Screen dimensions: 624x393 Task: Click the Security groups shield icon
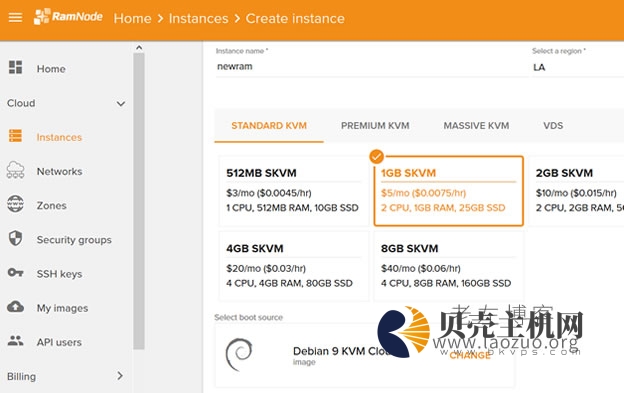[16, 239]
